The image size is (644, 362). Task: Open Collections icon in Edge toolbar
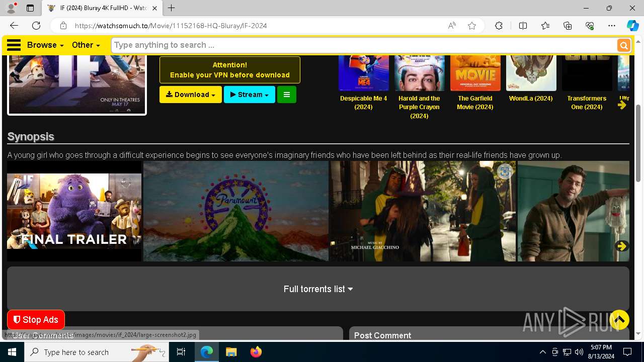pyautogui.click(x=568, y=26)
